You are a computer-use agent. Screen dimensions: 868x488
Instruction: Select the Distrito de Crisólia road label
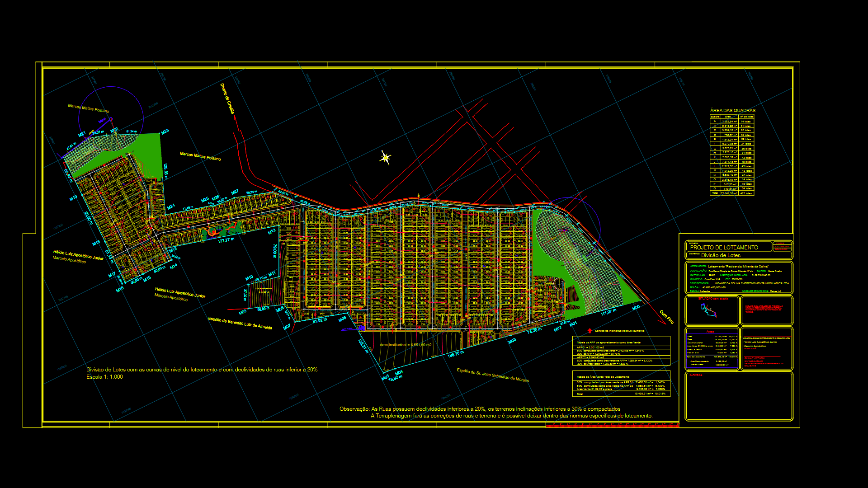(x=227, y=99)
